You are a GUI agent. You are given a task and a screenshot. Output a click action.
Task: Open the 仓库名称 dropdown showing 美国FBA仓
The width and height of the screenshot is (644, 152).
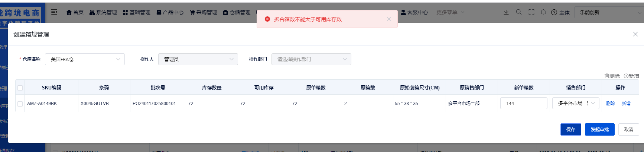pos(85,59)
